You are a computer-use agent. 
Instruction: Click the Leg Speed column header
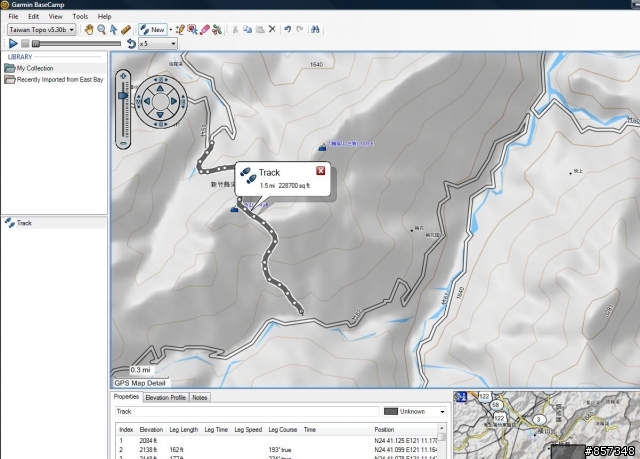(248, 430)
